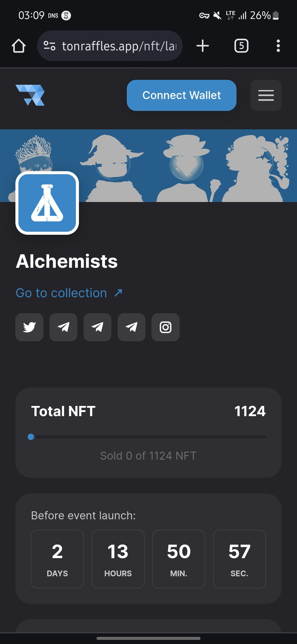Tap the TON Raffles logo

(30, 95)
